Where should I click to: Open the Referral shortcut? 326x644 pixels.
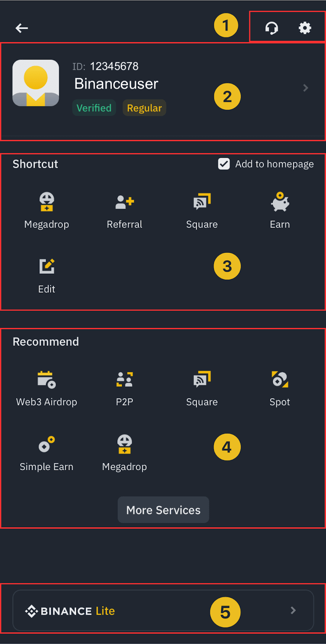click(x=125, y=202)
